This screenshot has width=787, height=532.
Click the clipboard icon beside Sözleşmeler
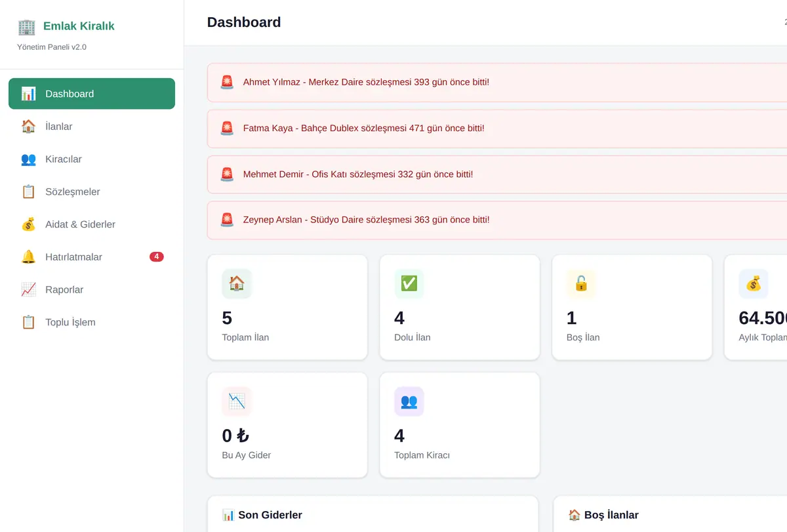28,192
